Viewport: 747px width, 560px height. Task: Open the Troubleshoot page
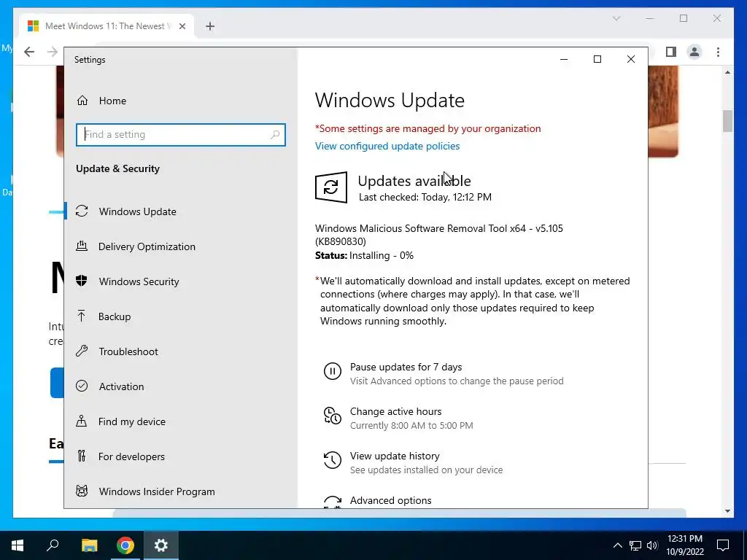pyautogui.click(x=128, y=351)
